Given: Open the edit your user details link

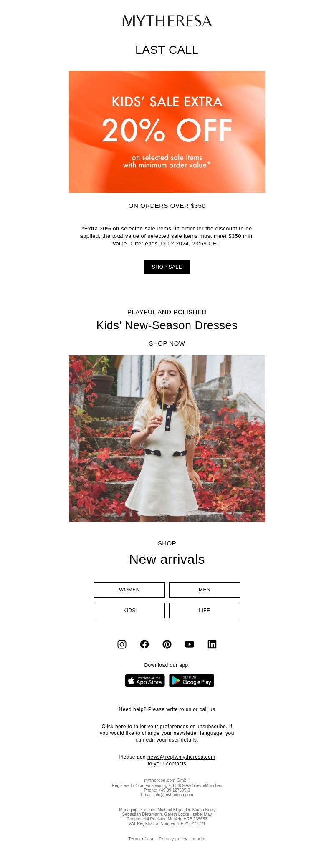Looking at the screenshot, I should coord(171,740).
